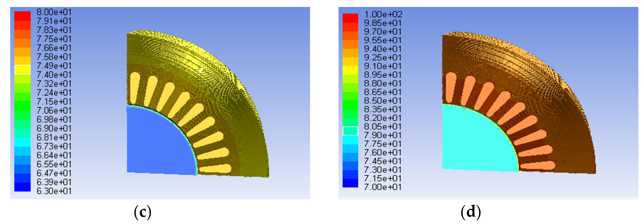The image size is (644, 224).
Task: Select the 6.39e+01 legend label
Action: pos(54,182)
